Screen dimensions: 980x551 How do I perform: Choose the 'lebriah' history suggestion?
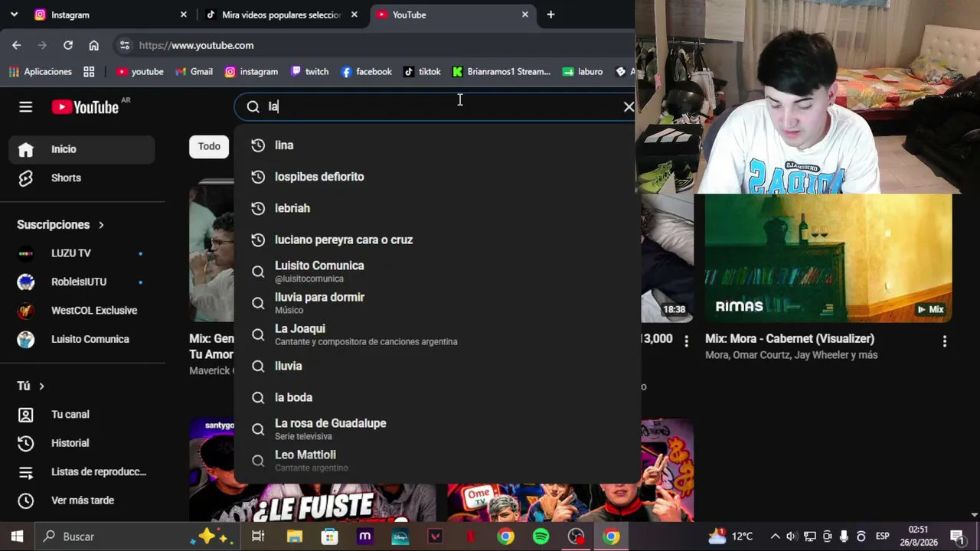click(436, 208)
